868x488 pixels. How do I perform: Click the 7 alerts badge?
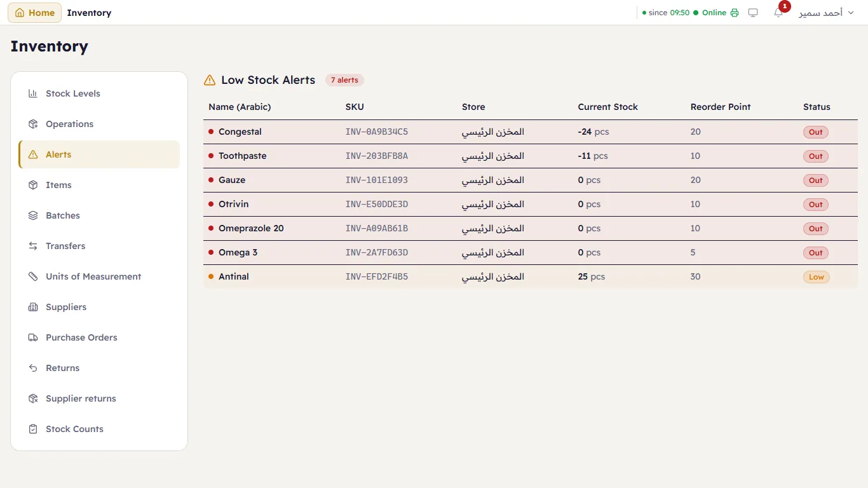pos(344,80)
